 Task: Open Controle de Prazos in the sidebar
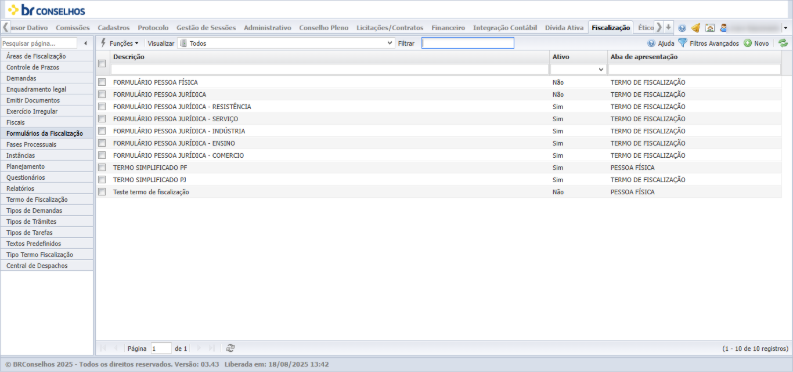[47, 68]
